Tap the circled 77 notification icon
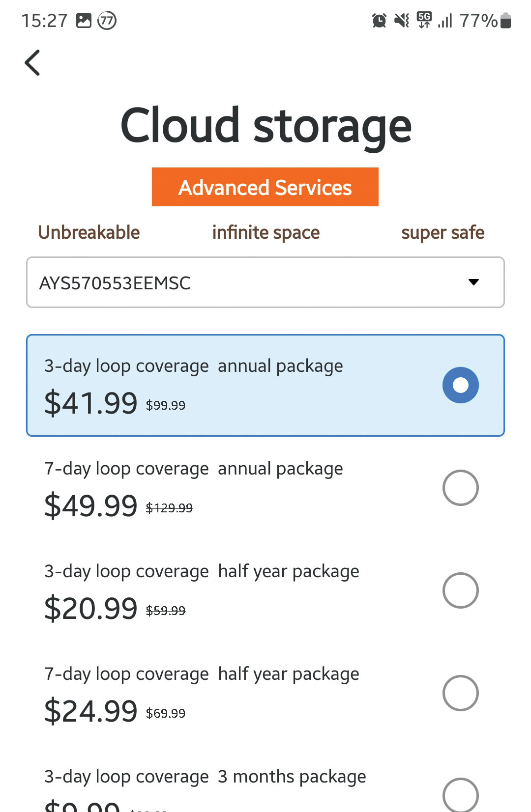The height and width of the screenshot is (812, 531). 107,21
